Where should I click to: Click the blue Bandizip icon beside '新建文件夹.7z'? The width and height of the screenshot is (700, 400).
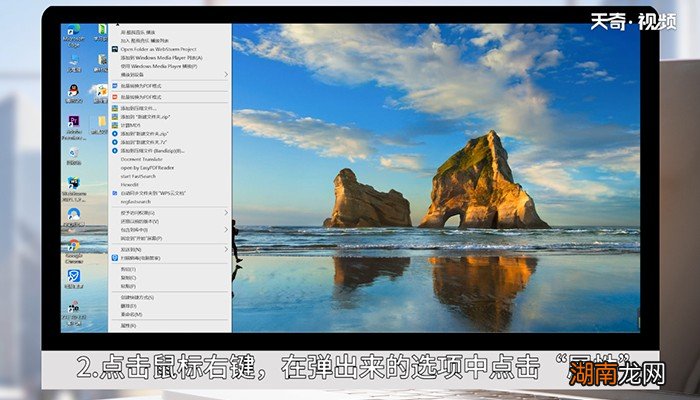click(x=115, y=141)
